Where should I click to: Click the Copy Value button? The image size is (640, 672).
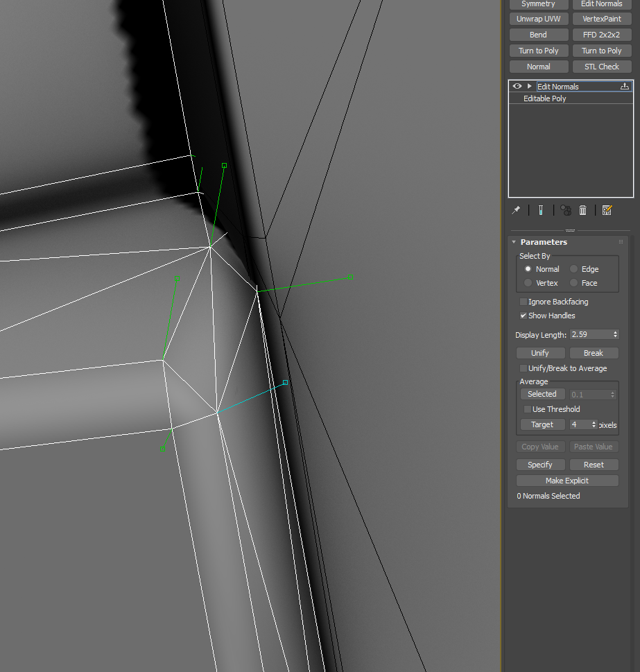(x=540, y=447)
